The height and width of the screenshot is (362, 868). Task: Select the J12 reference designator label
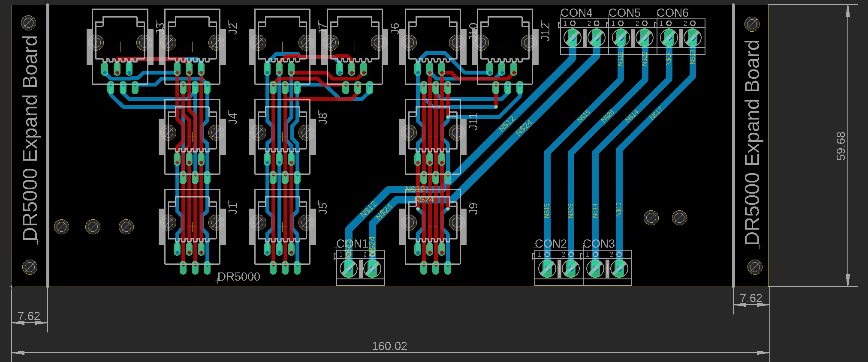(545, 32)
